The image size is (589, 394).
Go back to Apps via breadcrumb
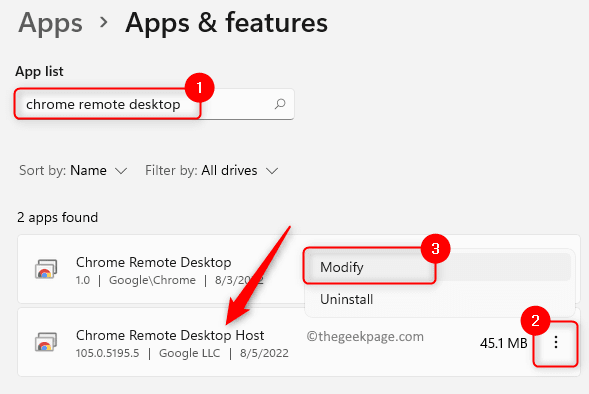pos(50,23)
